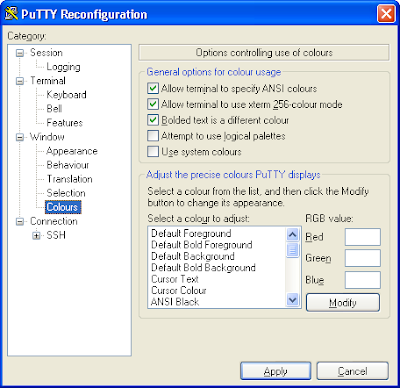The image size is (400, 388).
Task: Collapse the Terminal tree node
Action: point(20,81)
